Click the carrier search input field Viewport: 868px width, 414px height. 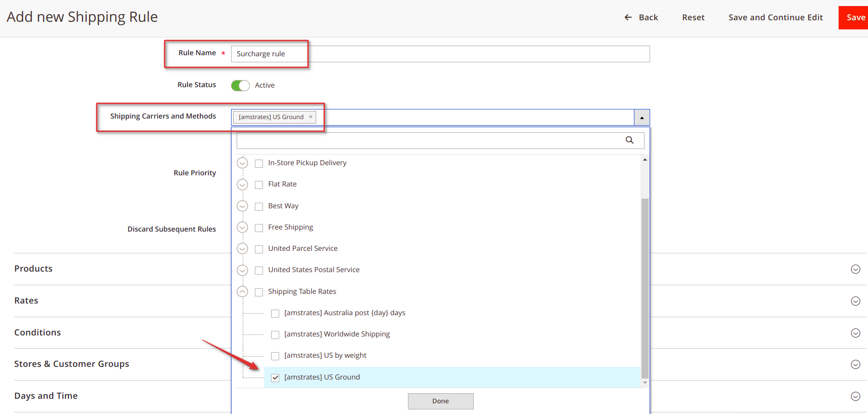click(440, 141)
